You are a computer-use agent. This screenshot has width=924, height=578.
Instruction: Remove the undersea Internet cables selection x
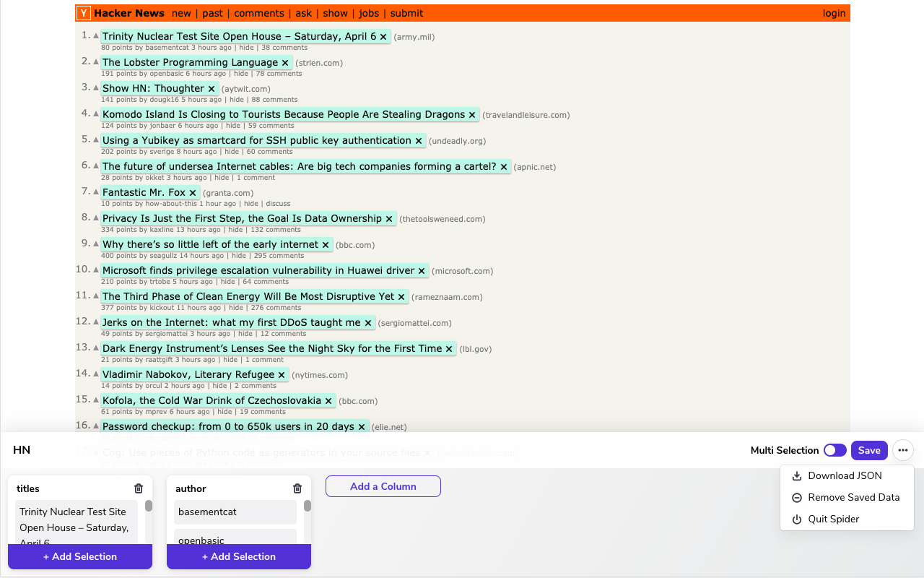tap(504, 167)
